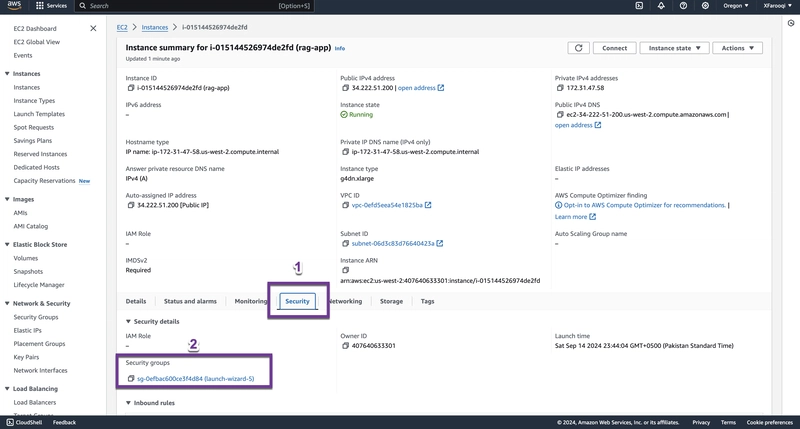Image resolution: width=800 pixels, height=429 pixels.
Task: Open the subnet-06d3c83d76640423a link
Action: coord(393,244)
